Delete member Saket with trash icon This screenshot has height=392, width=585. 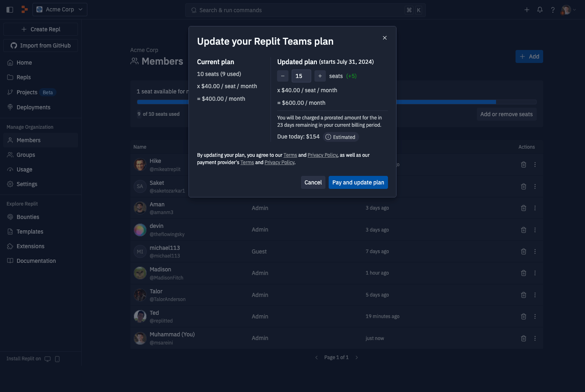[524, 186]
